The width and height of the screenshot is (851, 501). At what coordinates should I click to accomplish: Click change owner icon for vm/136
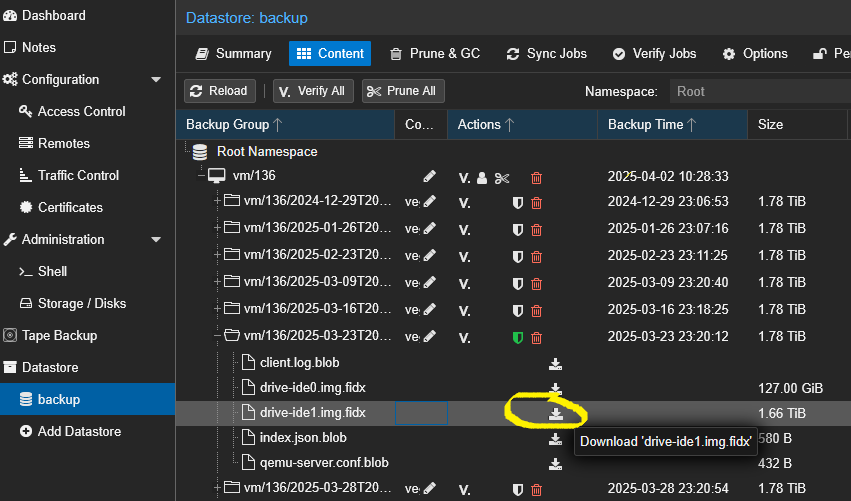[x=482, y=178]
